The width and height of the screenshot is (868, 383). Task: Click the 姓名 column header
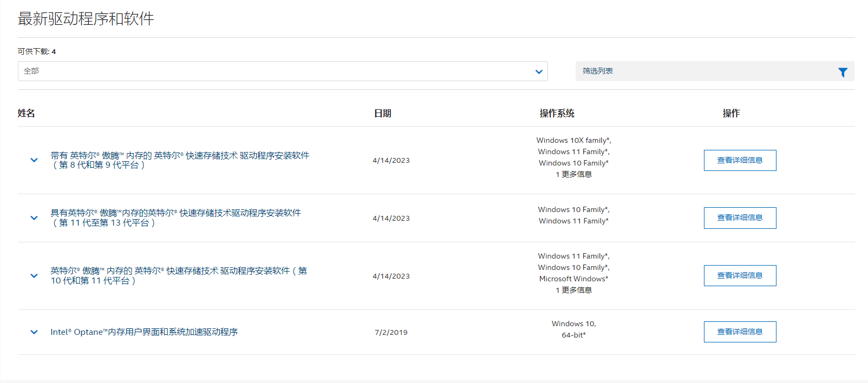[27, 113]
